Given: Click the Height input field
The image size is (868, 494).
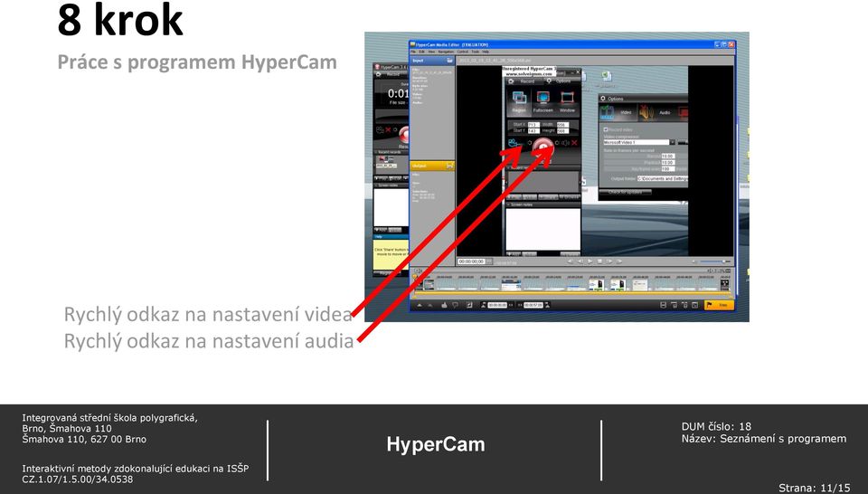Looking at the screenshot, I should pos(563,131).
